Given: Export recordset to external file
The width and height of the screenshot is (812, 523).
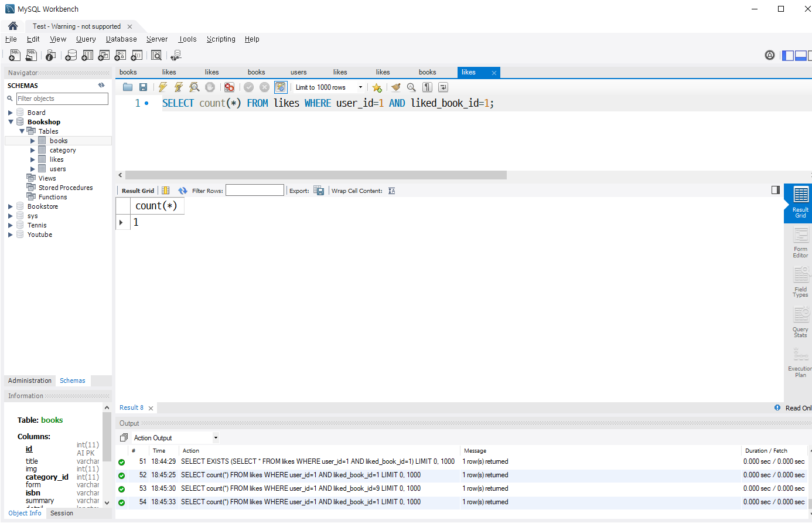Looking at the screenshot, I should pyautogui.click(x=319, y=191).
